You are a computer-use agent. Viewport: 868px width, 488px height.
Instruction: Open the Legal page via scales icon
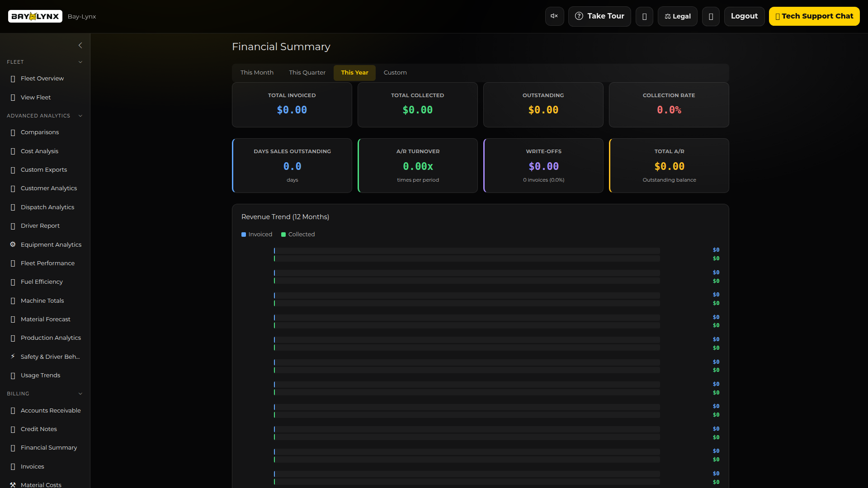click(x=668, y=16)
